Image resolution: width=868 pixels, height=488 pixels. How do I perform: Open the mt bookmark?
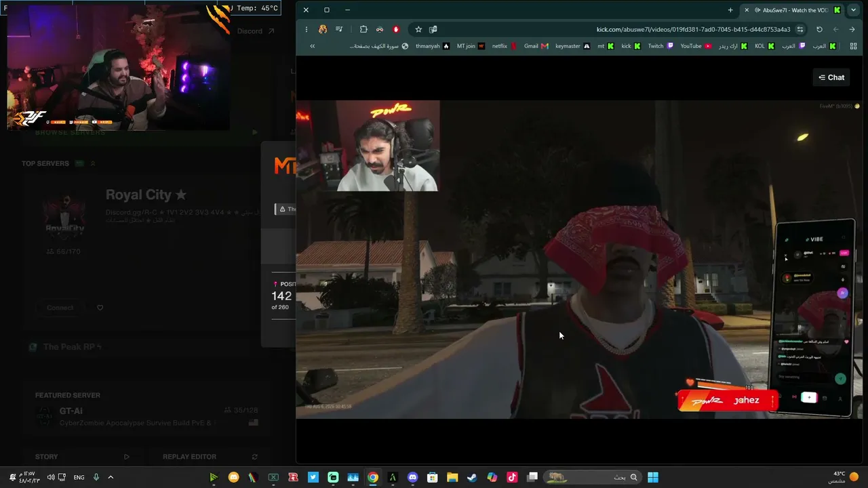(606, 46)
